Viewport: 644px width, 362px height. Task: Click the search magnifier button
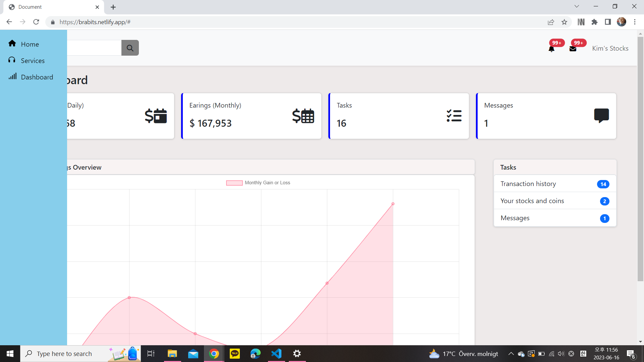point(130,48)
